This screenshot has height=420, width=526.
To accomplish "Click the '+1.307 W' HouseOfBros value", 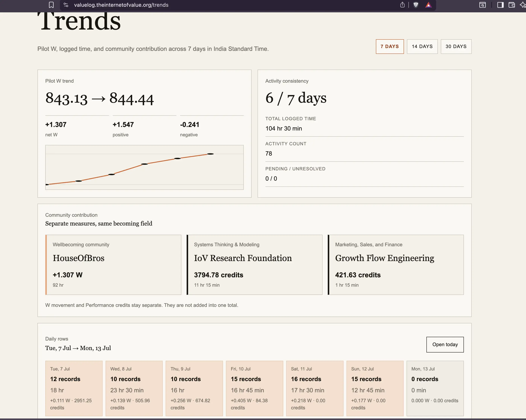I will [x=68, y=275].
